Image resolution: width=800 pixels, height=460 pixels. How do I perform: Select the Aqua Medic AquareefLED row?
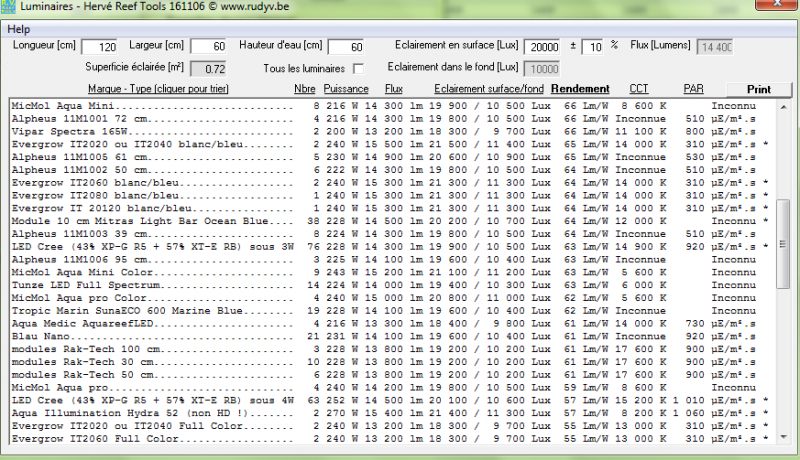pyautogui.click(x=391, y=323)
